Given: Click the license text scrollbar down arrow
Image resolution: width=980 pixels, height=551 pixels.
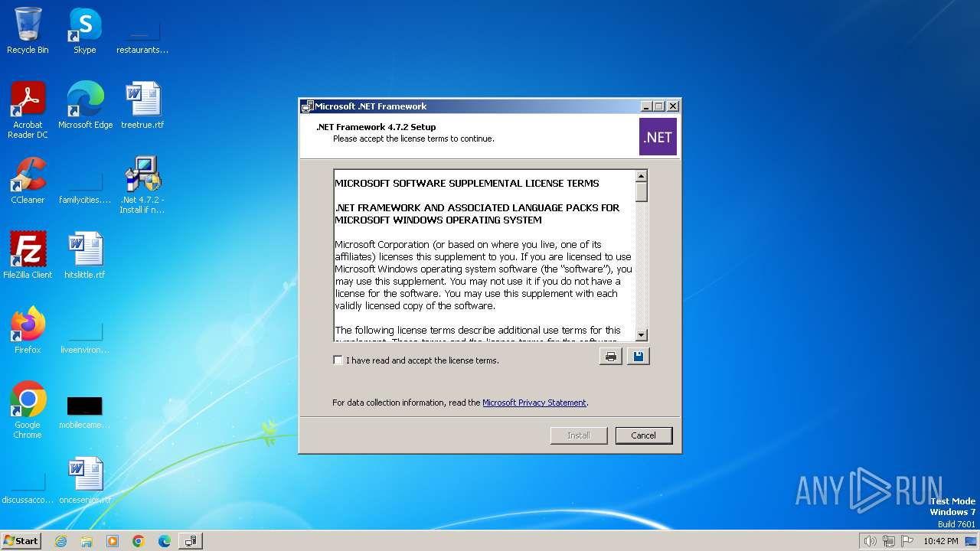Looking at the screenshot, I should 642,334.
